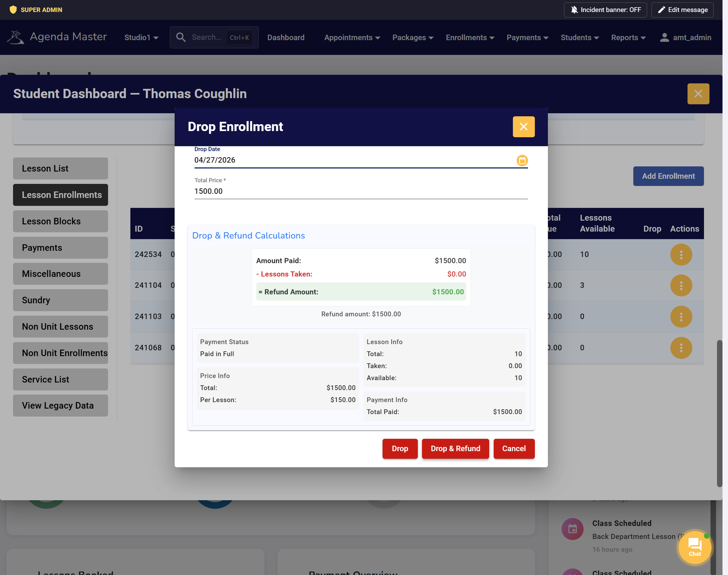Select the Lesson List sidebar tab
The image size is (728, 575).
[x=60, y=168]
